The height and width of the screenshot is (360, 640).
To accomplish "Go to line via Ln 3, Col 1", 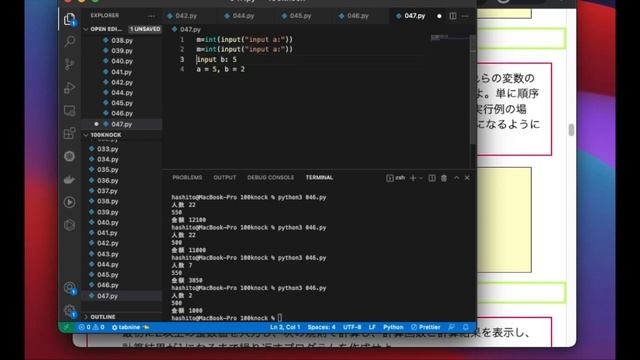I will click(285, 327).
